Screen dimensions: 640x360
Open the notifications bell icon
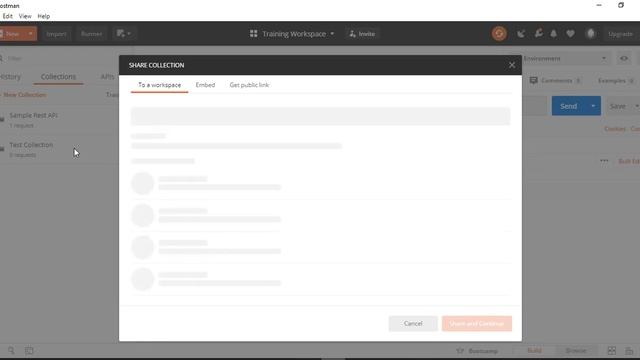553,34
